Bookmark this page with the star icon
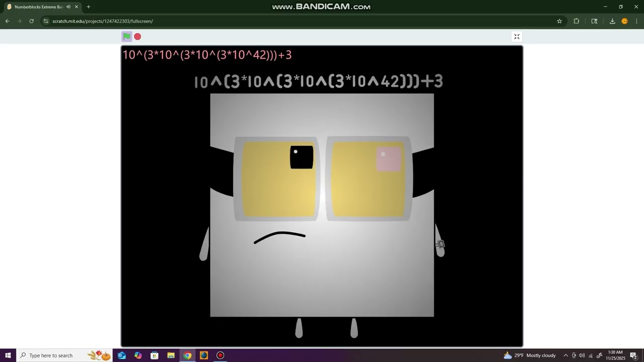The height and width of the screenshot is (362, 644). click(x=559, y=21)
